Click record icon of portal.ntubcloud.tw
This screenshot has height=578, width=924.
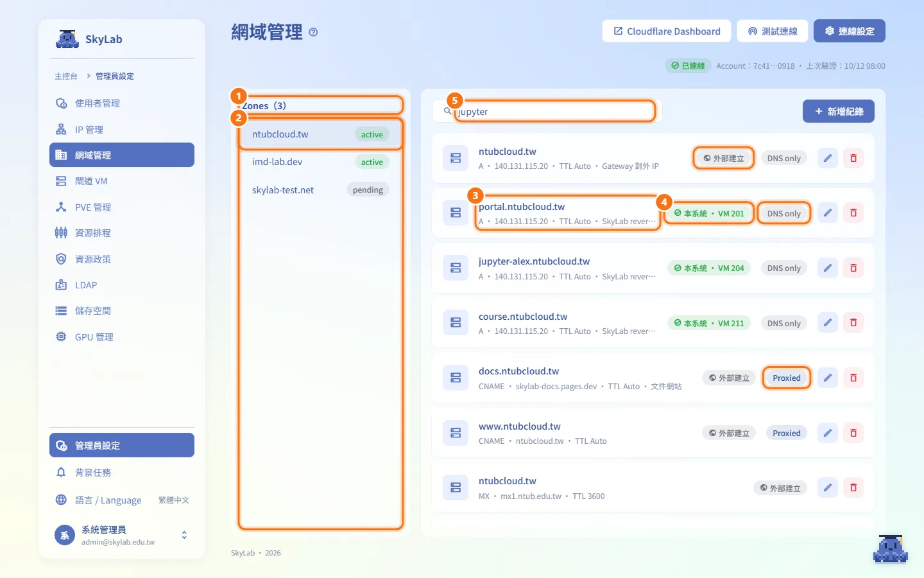tap(456, 213)
